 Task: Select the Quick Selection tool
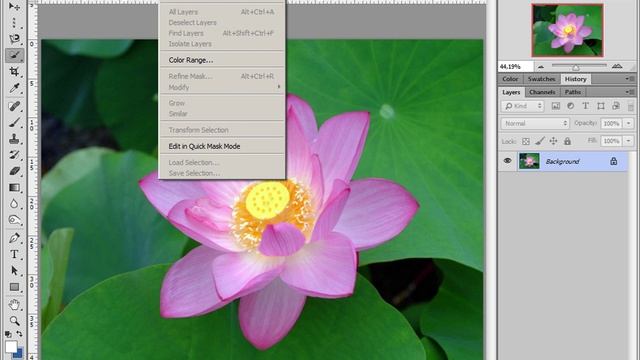pos(14,55)
